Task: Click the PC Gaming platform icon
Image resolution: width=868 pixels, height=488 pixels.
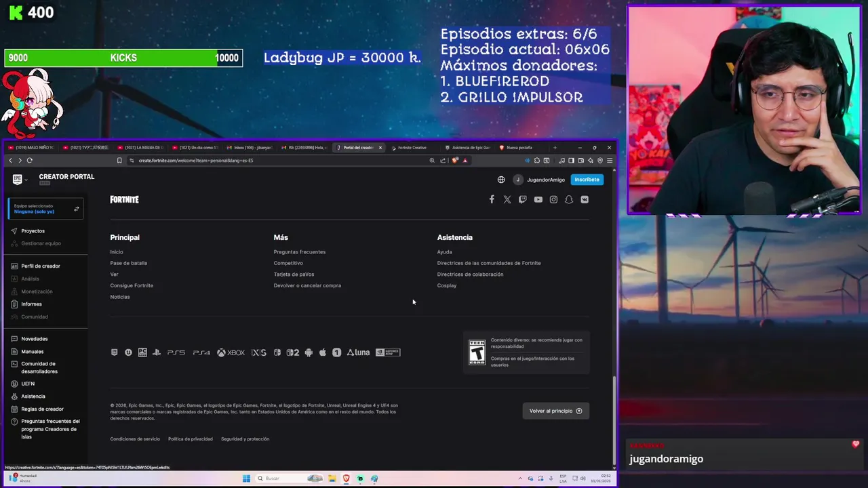Action: click(142, 352)
